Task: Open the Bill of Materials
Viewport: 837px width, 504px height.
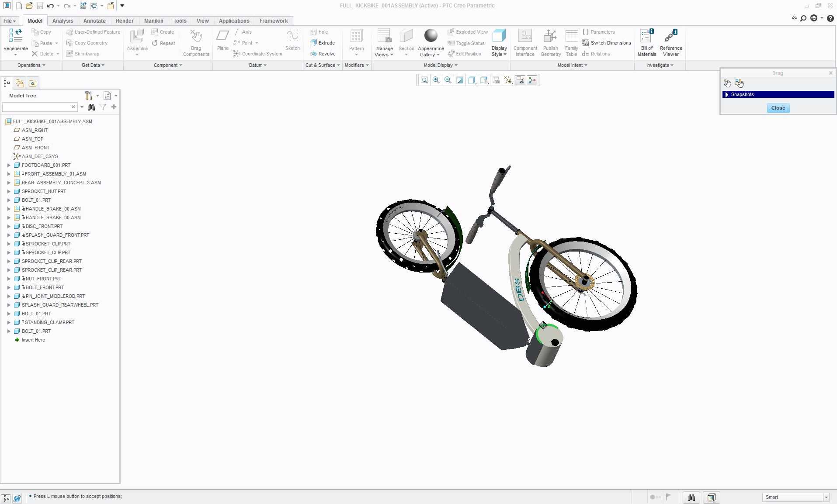Action: pos(646,43)
